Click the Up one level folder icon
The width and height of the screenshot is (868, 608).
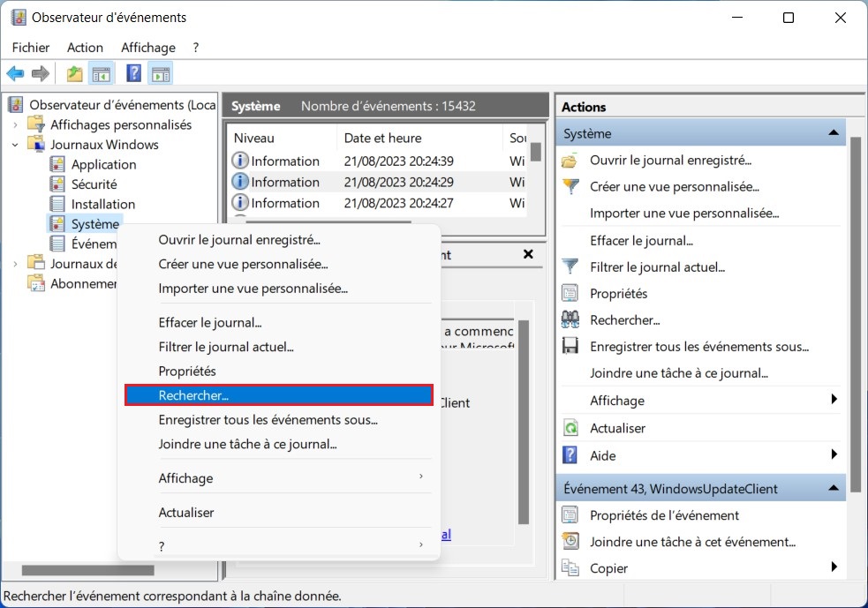(x=75, y=74)
